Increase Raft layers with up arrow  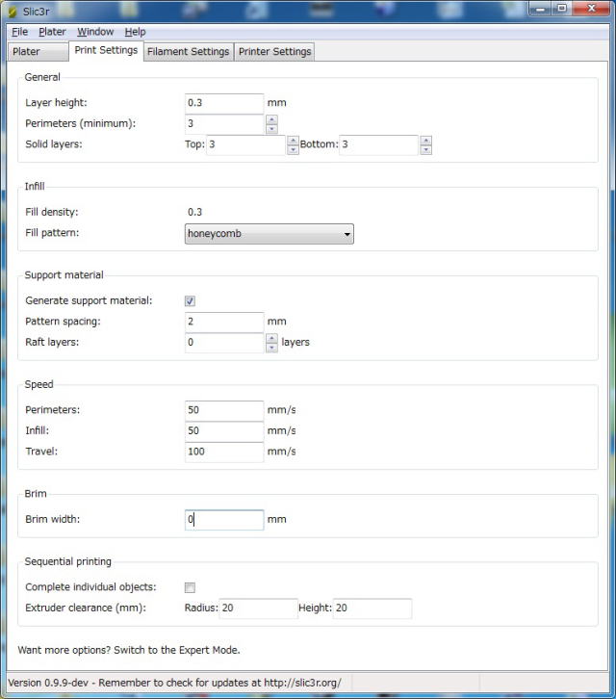pos(271,338)
